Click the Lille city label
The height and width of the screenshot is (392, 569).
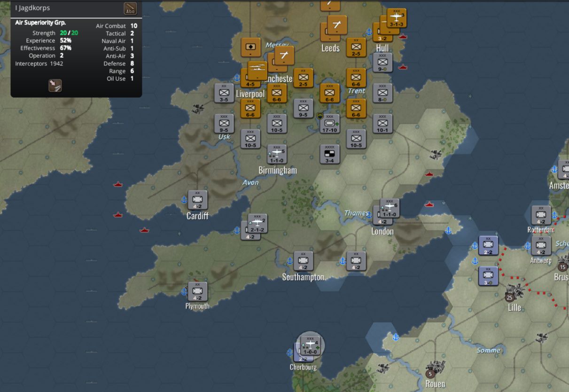[x=514, y=307]
